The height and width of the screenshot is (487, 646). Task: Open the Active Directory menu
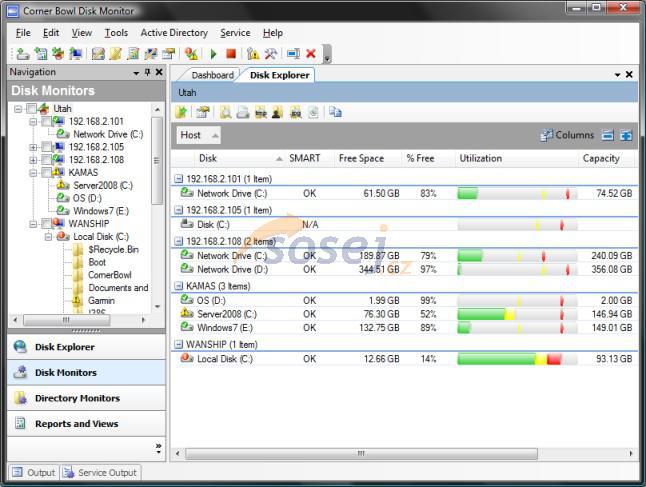click(174, 33)
